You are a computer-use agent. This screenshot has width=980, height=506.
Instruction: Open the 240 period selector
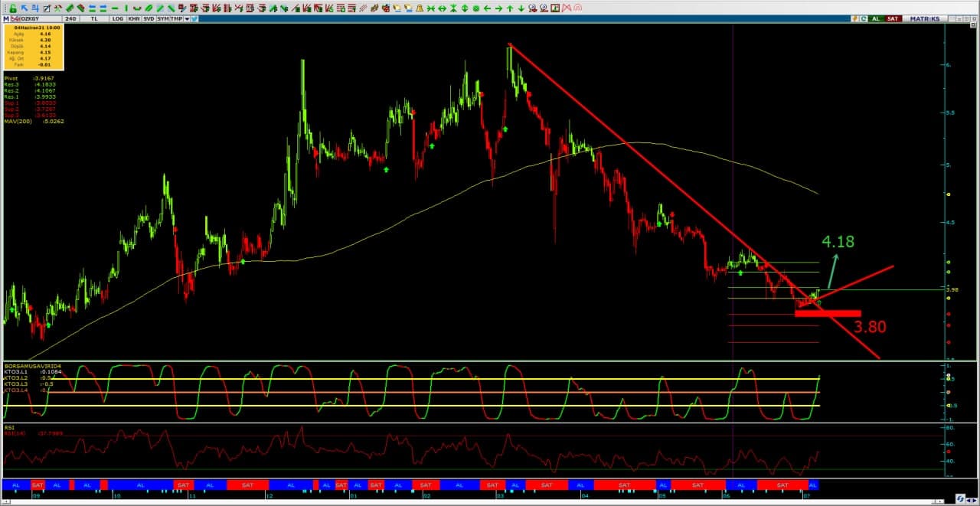point(70,18)
